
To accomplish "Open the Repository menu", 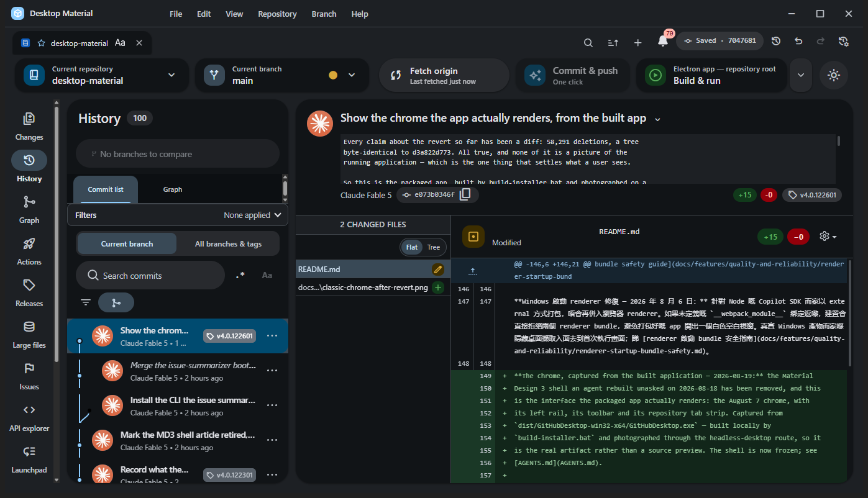I will point(277,14).
